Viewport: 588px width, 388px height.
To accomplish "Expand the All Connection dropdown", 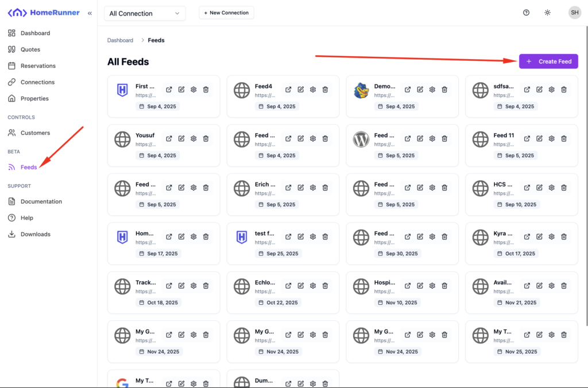I will 145,13.
